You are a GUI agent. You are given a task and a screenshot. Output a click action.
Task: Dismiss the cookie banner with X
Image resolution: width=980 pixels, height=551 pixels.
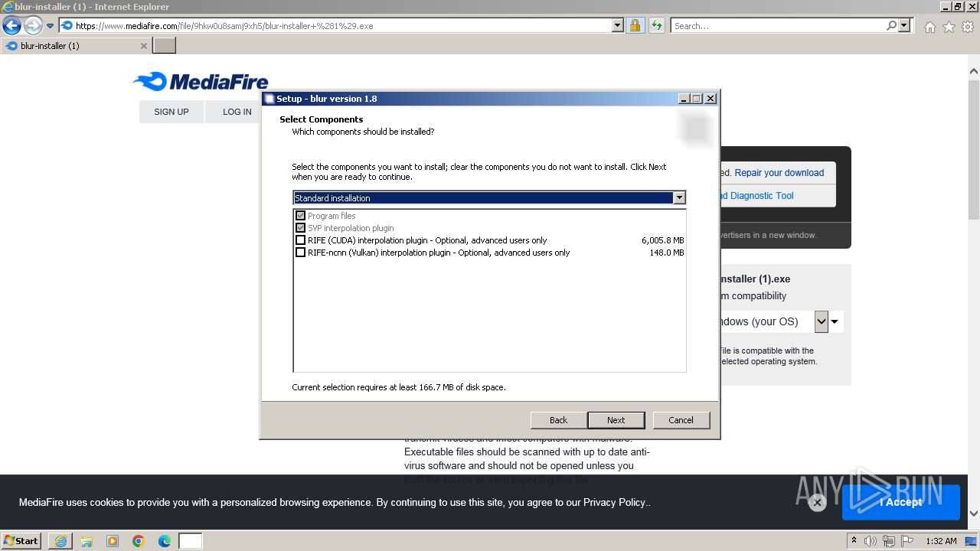click(x=817, y=503)
